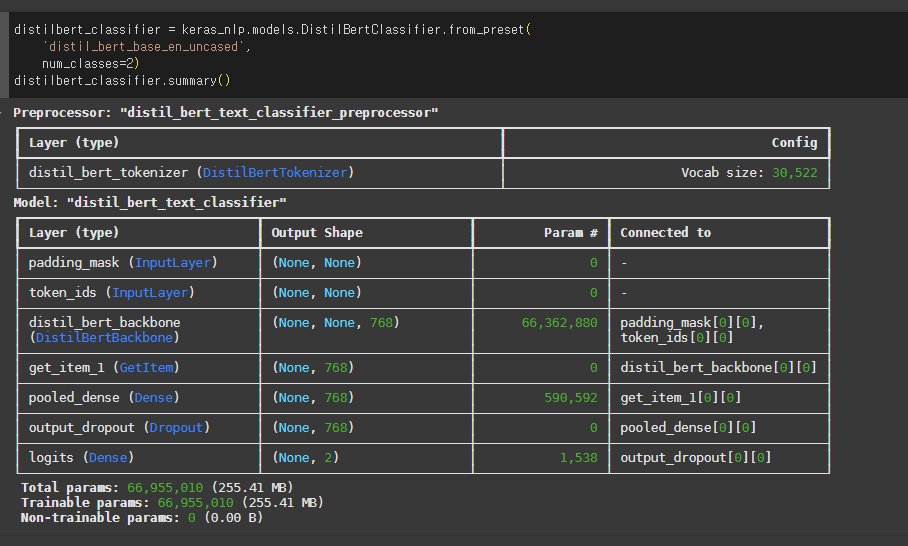Click the distil_bert_backbone layer name
Image resolution: width=908 pixels, height=546 pixels.
[x=105, y=322]
